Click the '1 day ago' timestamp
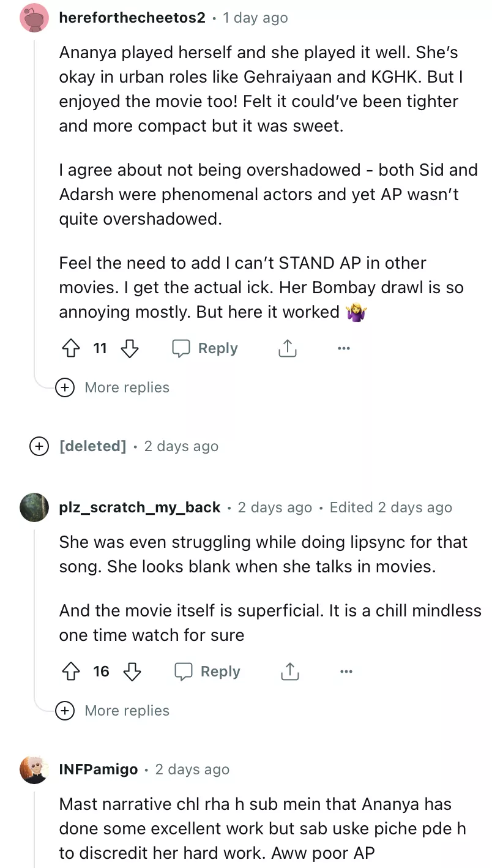492x868 pixels. 255,18
